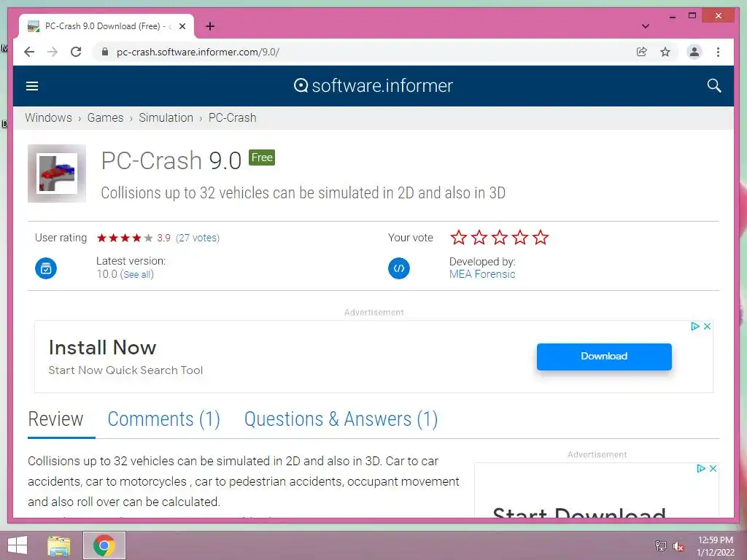Reload the page

point(76,52)
